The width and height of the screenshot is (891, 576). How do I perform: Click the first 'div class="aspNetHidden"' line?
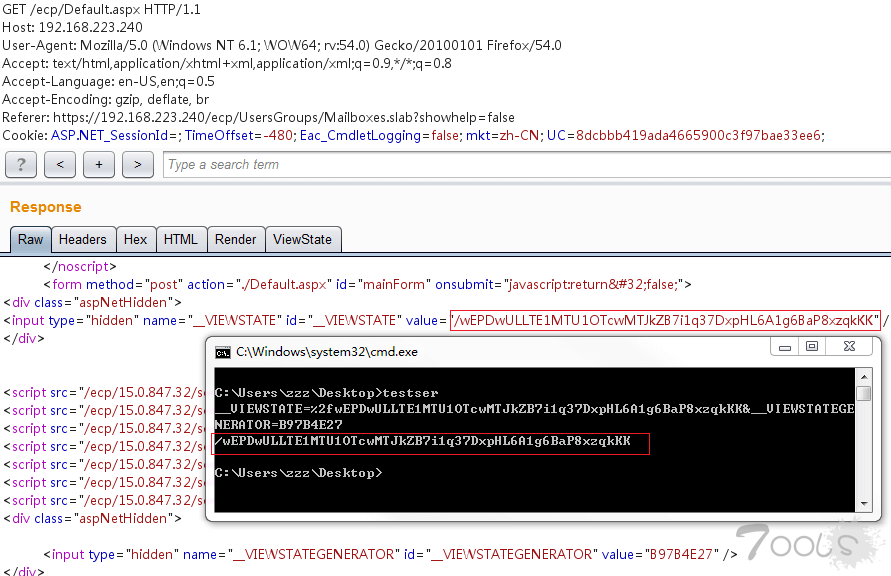pyautogui.click(x=93, y=303)
